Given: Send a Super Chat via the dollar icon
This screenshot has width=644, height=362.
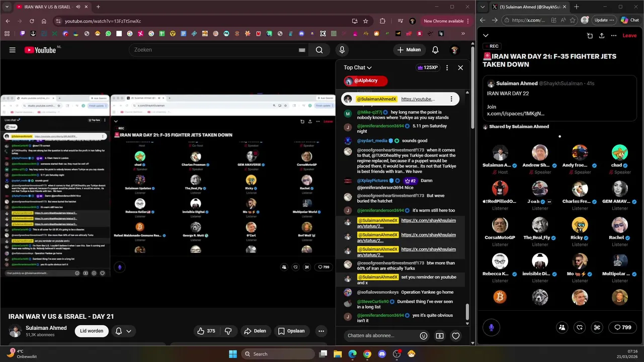Looking at the screenshot, I should (x=440, y=336).
